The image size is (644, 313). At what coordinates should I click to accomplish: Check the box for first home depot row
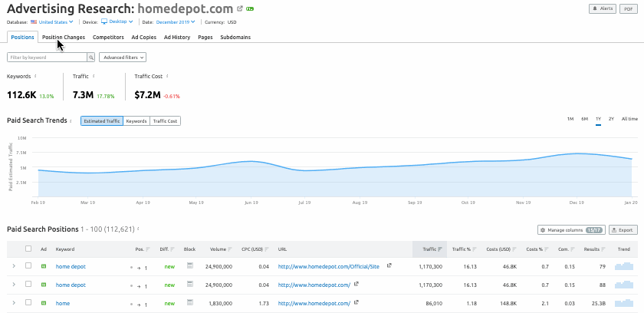tap(28, 265)
